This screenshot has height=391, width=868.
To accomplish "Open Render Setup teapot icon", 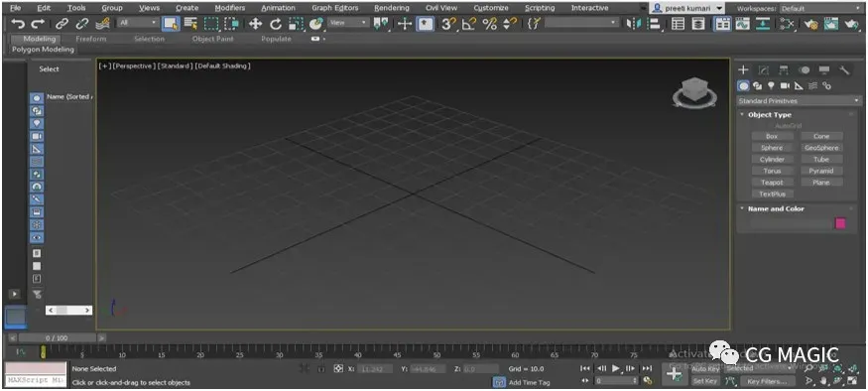I will [x=811, y=24].
